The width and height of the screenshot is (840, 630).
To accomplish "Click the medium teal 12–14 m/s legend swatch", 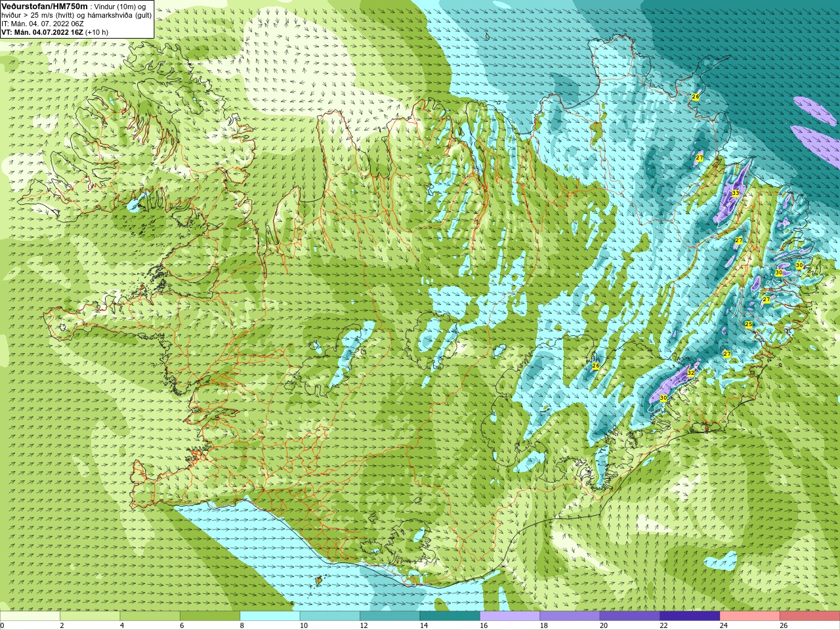I will point(390,616).
